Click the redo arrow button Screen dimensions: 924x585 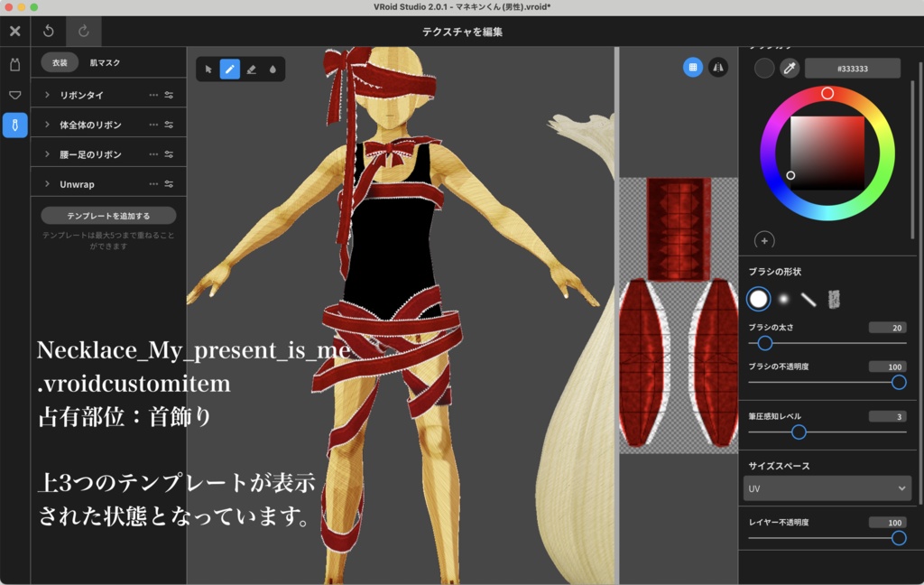point(83,31)
